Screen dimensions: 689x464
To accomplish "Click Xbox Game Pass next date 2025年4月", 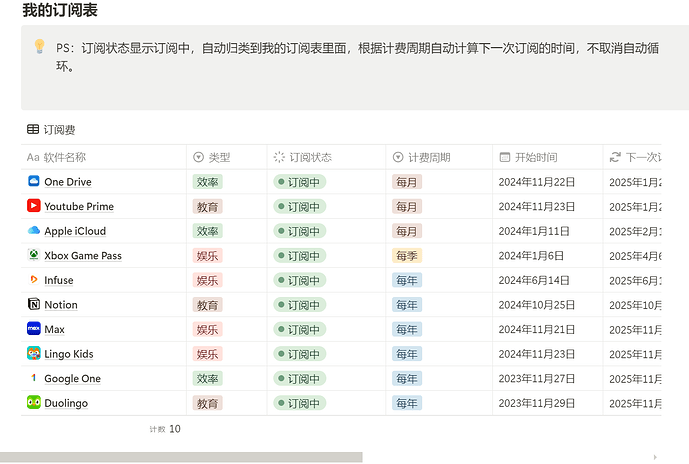I will pos(635,256).
